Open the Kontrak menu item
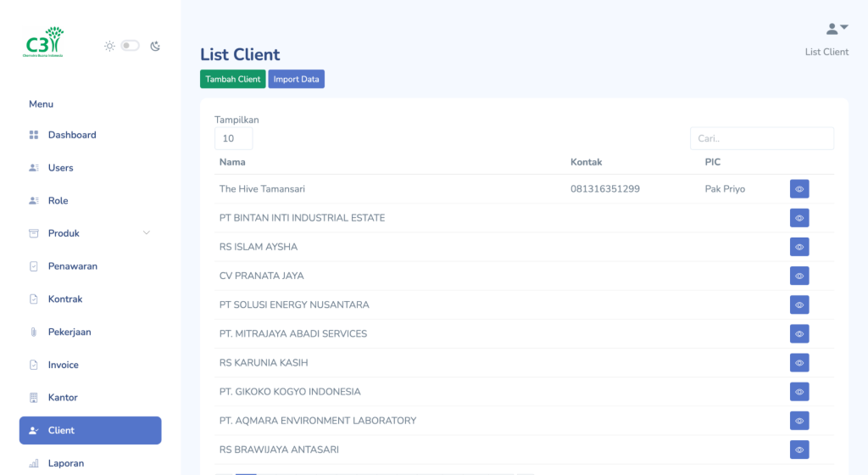Image resolution: width=868 pixels, height=475 pixels. [x=64, y=299]
